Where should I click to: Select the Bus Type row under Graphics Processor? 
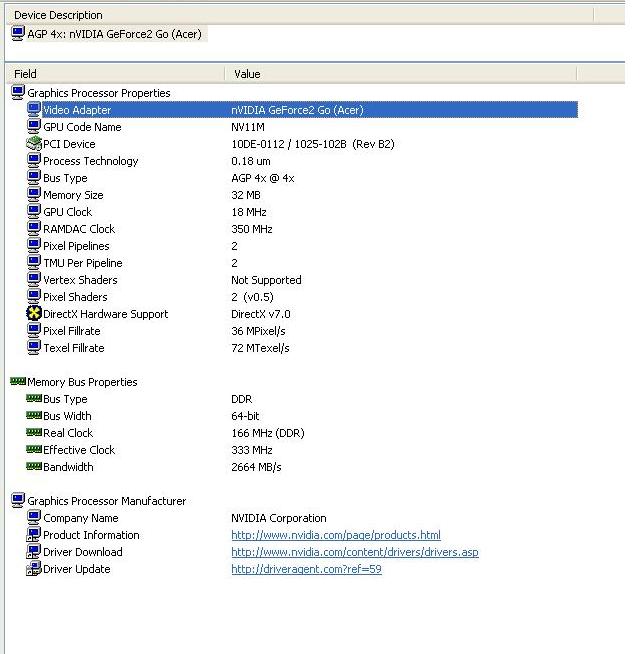(65, 178)
